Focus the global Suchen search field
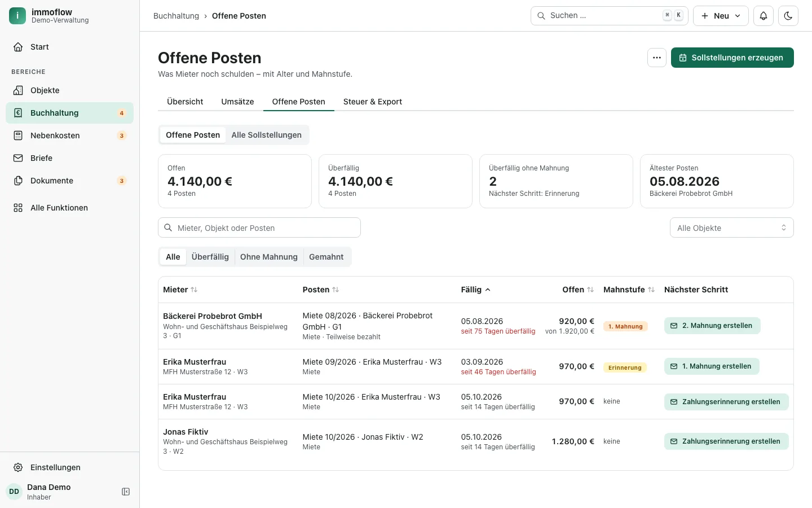This screenshot has width=812, height=508. coord(609,16)
